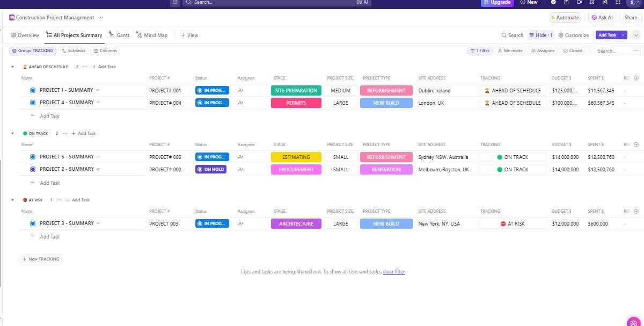Click the add column plus icon in ON TRACK header
This screenshot has width=644, height=326.
636,144
